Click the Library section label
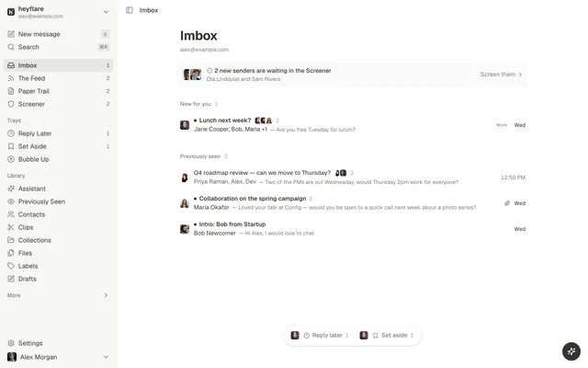The image size is (588, 368). click(x=17, y=176)
